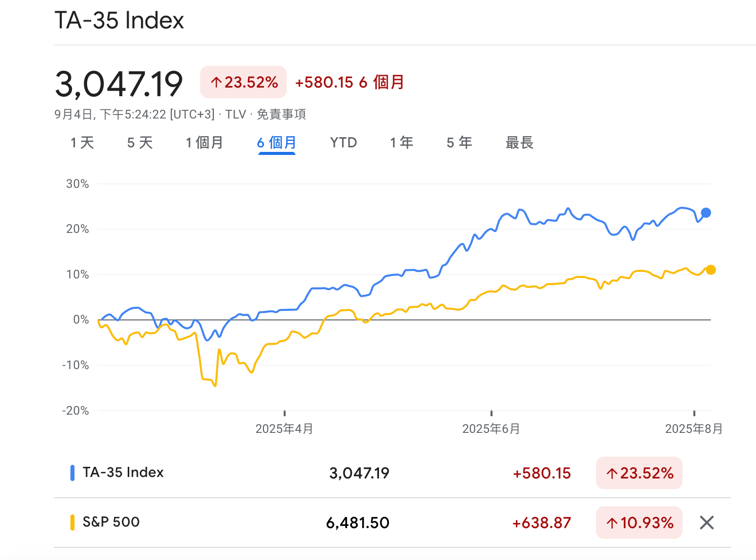
Task: Select the 5 年 range
Action: pos(458,143)
